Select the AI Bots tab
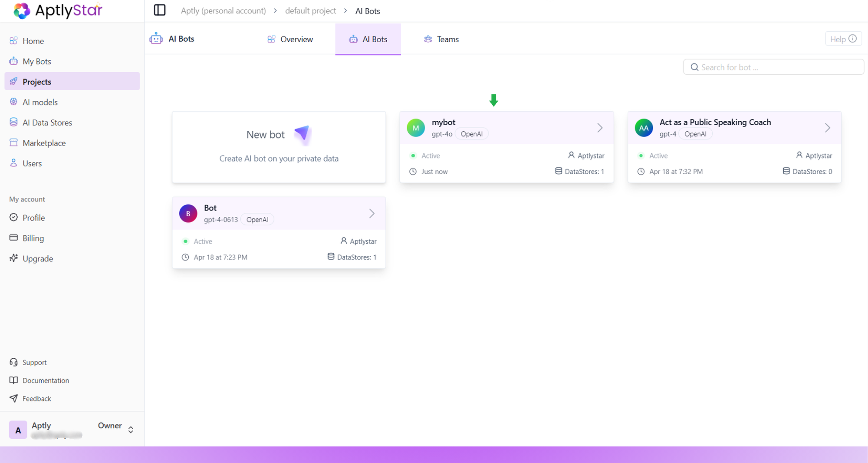The height and width of the screenshot is (463, 868). 368,39
